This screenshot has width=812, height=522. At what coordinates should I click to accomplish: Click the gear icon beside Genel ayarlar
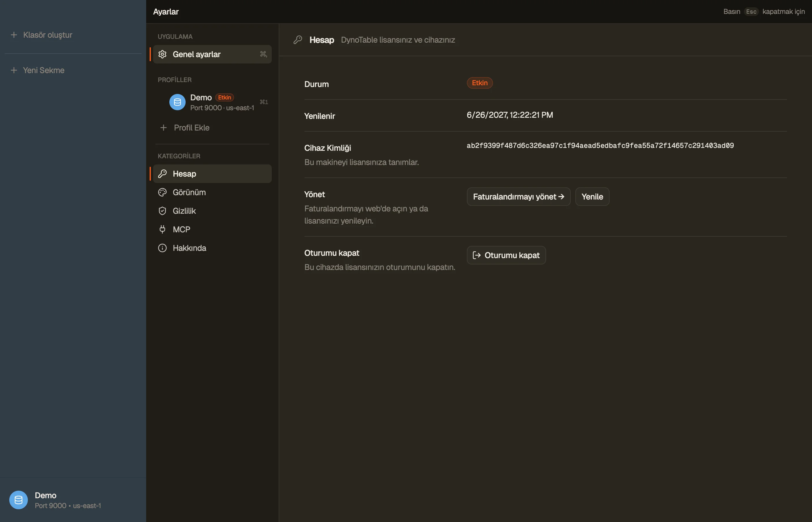tap(162, 54)
